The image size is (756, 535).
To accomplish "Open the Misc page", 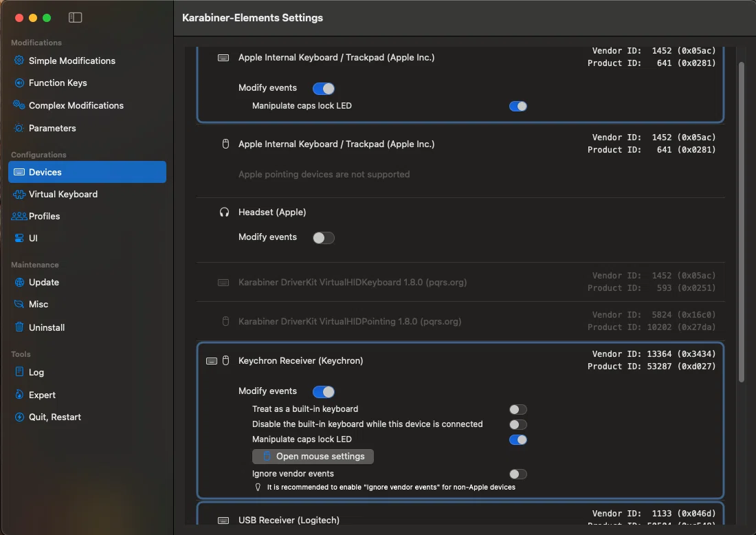I will pos(87,304).
